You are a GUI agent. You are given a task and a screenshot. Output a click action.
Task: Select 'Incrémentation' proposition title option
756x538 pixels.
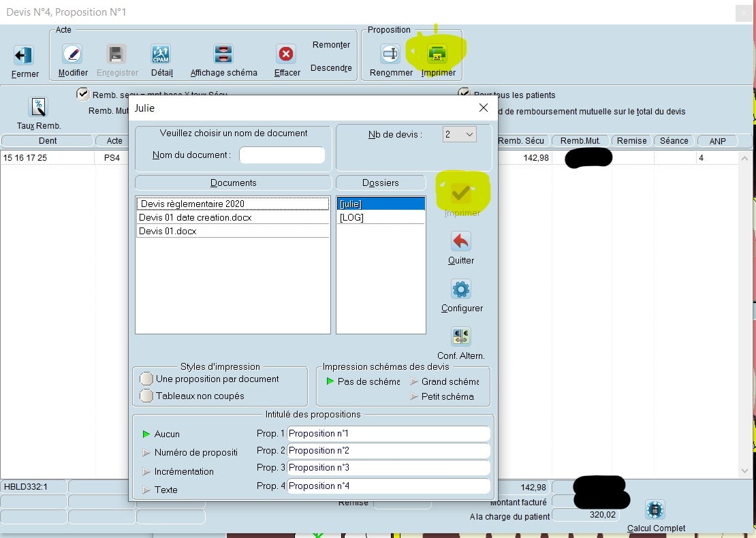click(x=146, y=471)
